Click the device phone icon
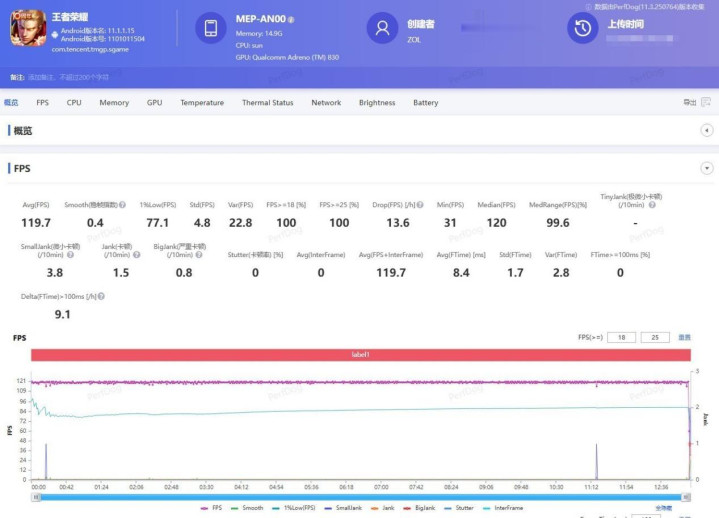 point(211,29)
